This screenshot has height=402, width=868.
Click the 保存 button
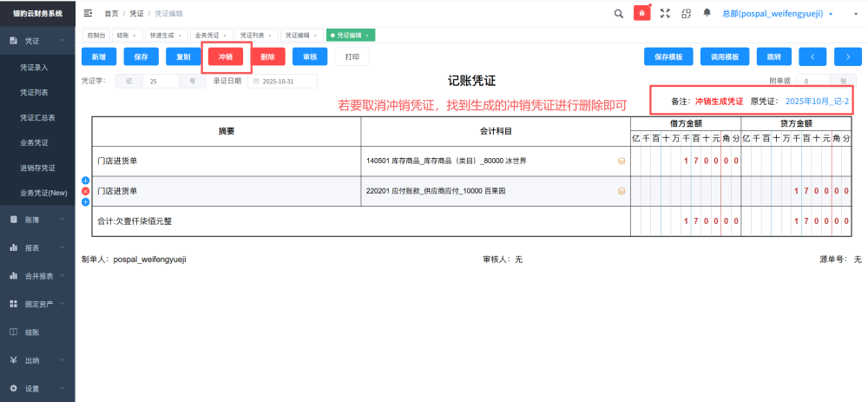pyautogui.click(x=141, y=57)
